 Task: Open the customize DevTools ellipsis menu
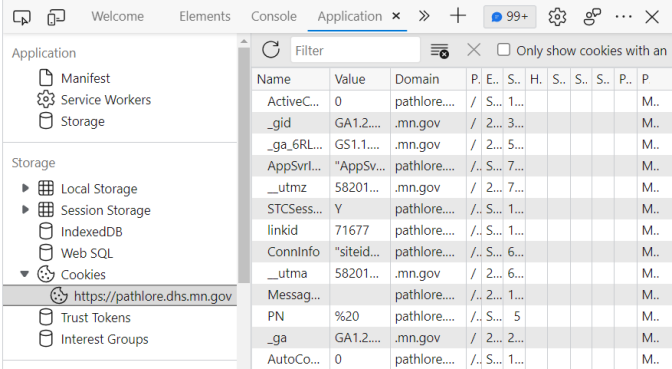point(623,17)
